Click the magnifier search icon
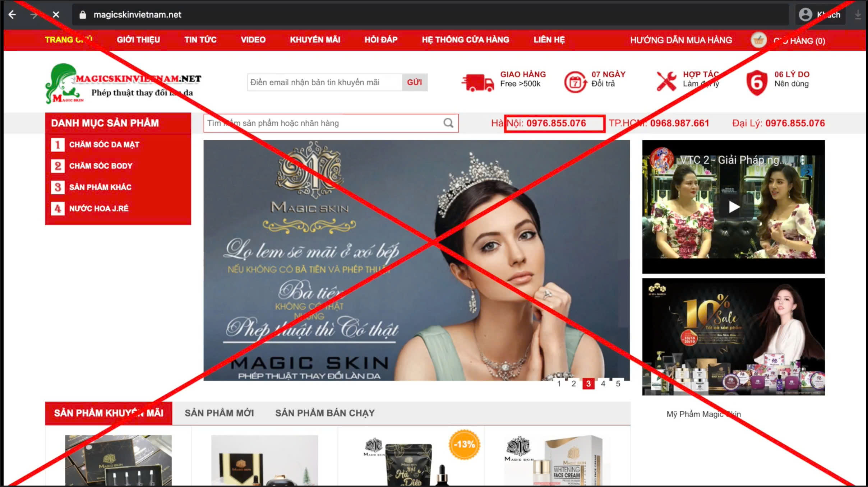Screen dimensions: 868x487 click(448, 123)
